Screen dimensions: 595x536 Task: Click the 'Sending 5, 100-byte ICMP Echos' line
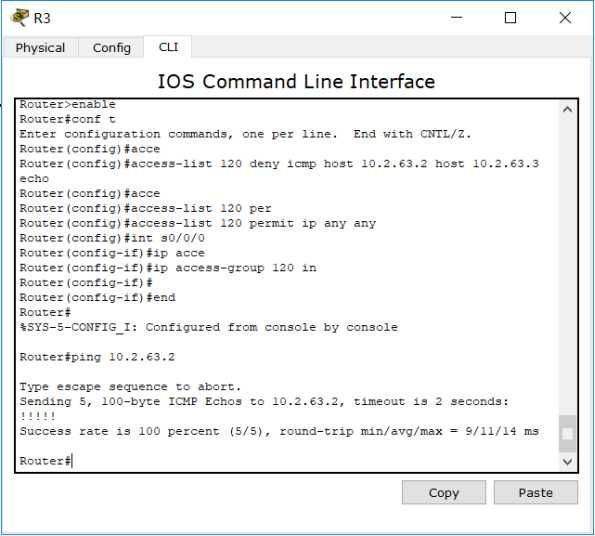click(264, 401)
